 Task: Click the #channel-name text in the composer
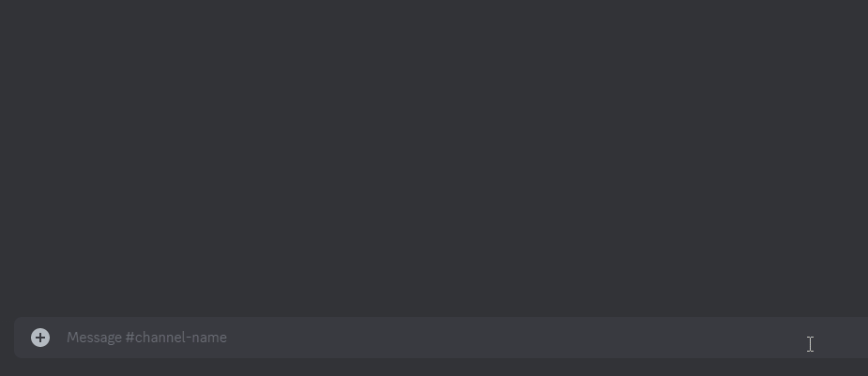pyautogui.click(x=176, y=338)
